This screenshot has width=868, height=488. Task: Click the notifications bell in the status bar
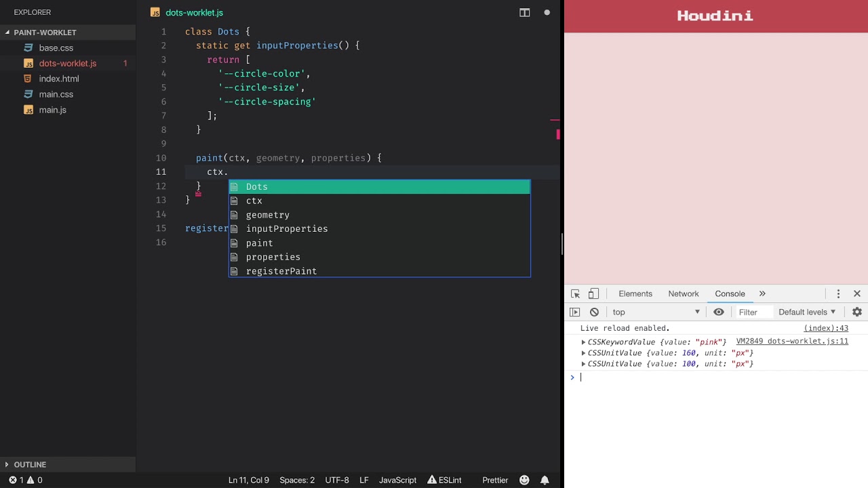(x=545, y=480)
